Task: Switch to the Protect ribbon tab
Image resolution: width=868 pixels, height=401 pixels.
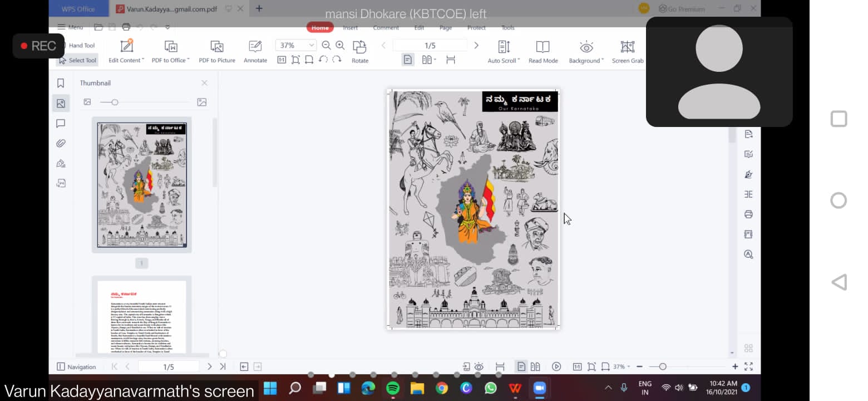Action: click(476, 27)
